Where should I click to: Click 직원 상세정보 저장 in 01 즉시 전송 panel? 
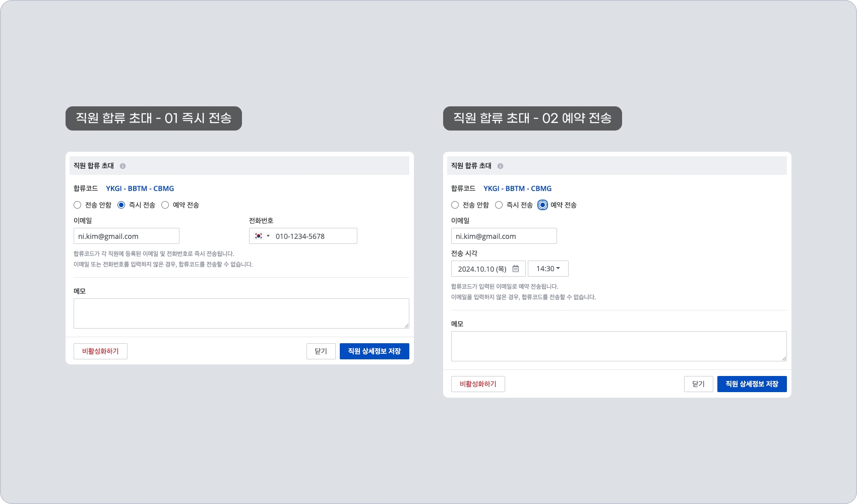pyautogui.click(x=374, y=351)
